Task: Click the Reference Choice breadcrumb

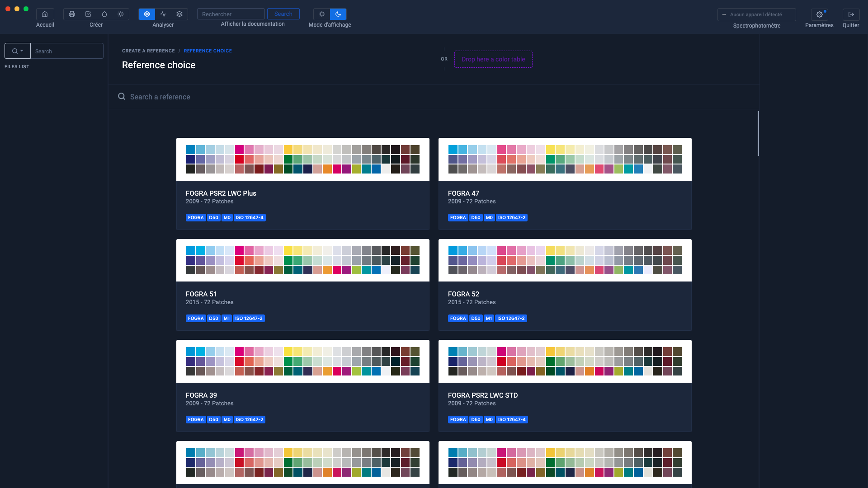Action: (x=208, y=51)
